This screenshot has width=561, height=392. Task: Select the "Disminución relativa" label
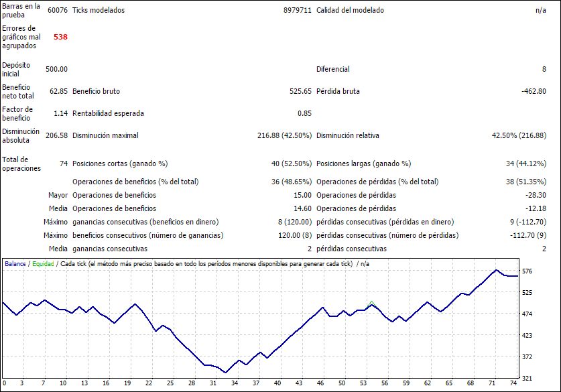(347, 135)
